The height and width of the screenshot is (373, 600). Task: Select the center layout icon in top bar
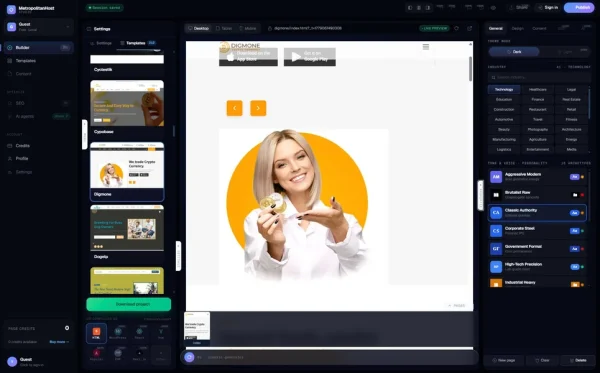(x=419, y=8)
